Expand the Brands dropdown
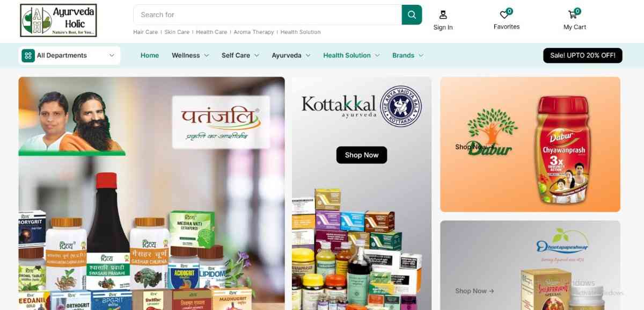The width and height of the screenshot is (644, 310). 408,55
